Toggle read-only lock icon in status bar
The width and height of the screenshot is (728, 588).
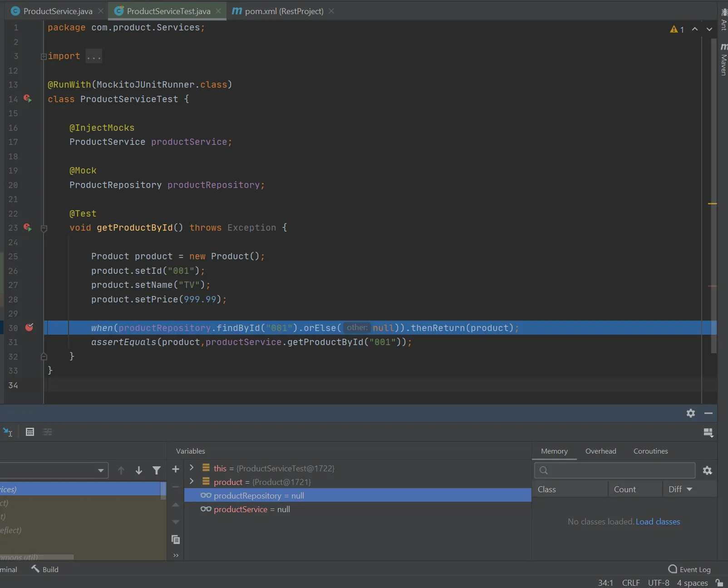point(719,583)
